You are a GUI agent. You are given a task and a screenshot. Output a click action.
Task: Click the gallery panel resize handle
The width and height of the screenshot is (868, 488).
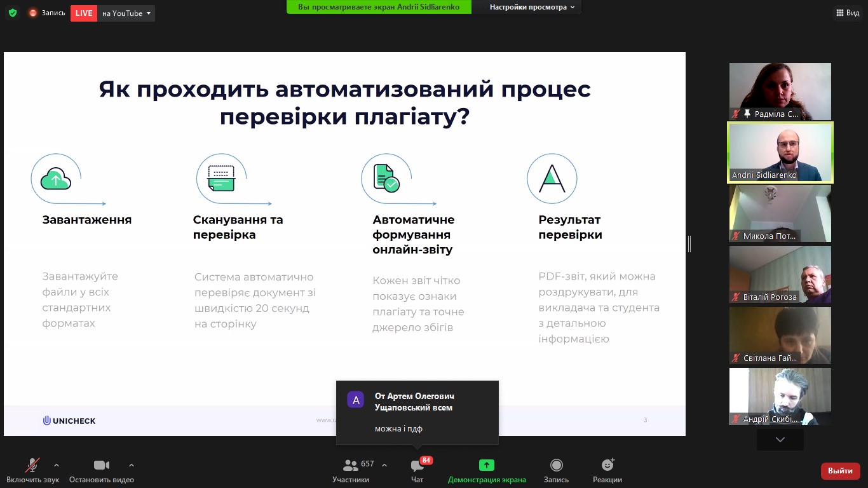click(689, 243)
